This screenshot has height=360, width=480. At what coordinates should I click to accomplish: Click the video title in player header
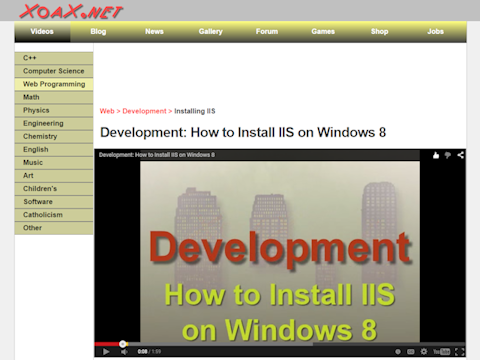click(x=157, y=155)
